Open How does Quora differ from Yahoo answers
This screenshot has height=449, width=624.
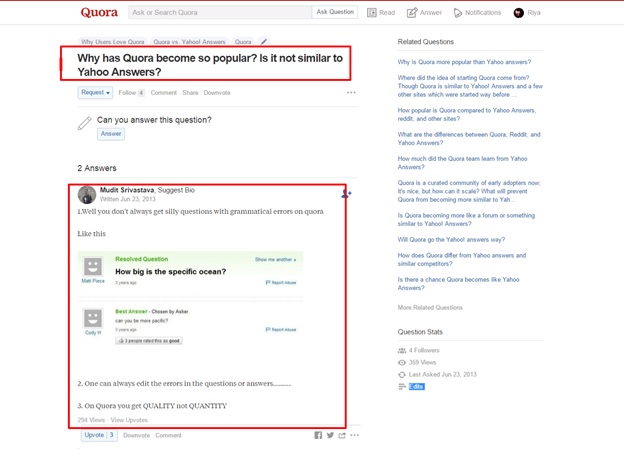[x=462, y=260]
